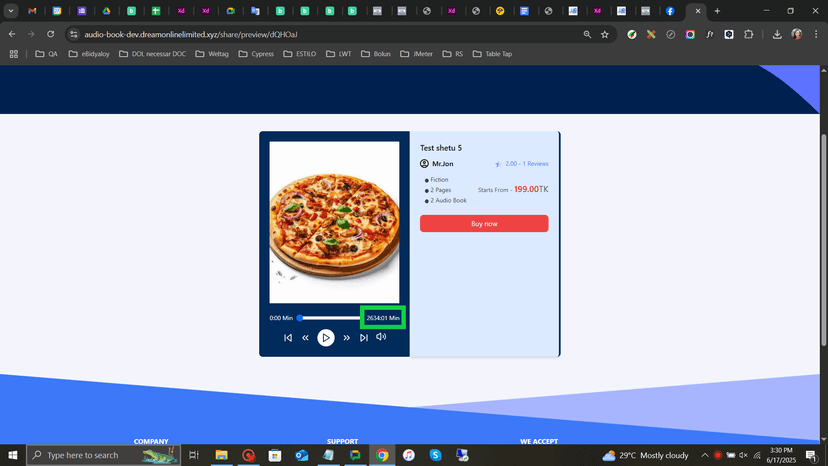Switch to the Gmail browser tab
The width and height of the screenshot is (828, 466).
(x=32, y=11)
